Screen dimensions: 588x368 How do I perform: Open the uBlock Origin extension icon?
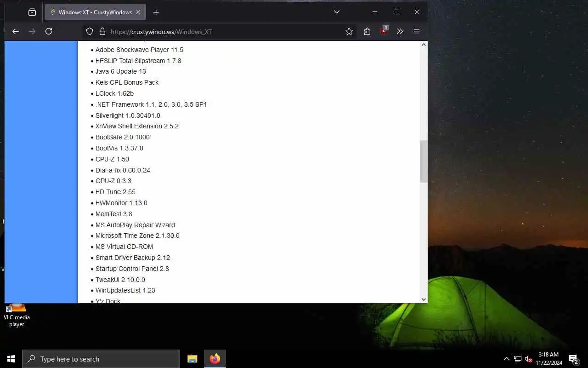(x=384, y=31)
